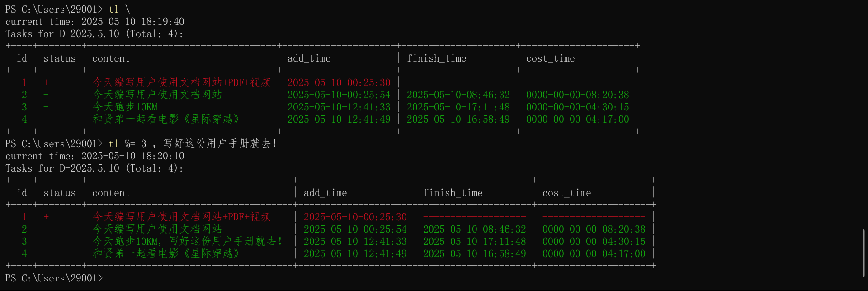
Task: Click '2025-05-10-17:11:48' in first table
Action: (x=458, y=107)
